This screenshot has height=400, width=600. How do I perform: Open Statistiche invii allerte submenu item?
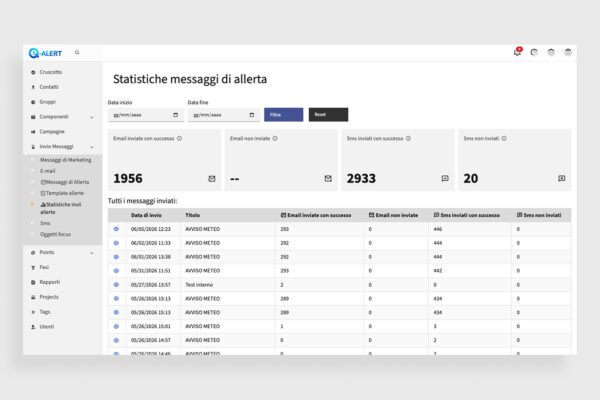click(x=61, y=208)
